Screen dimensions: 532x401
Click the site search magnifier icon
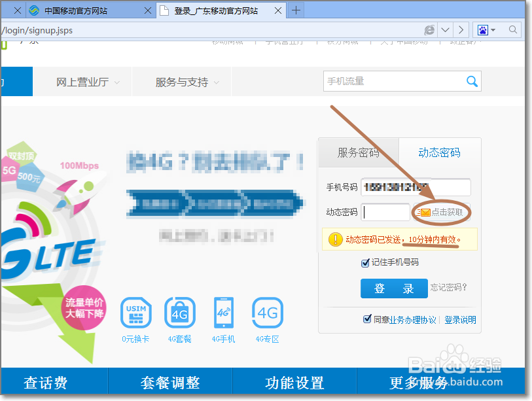pos(472,81)
